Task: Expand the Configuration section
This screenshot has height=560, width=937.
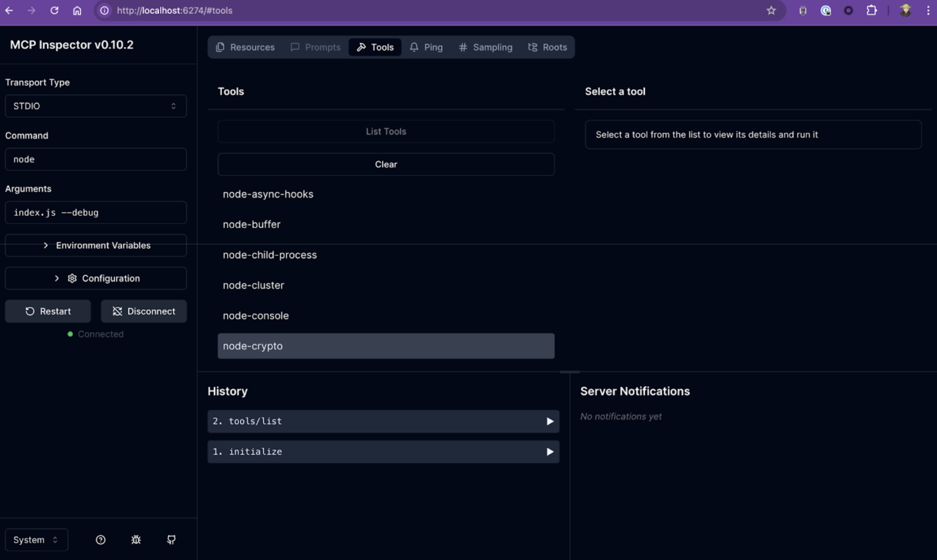Action: (x=96, y=278)
